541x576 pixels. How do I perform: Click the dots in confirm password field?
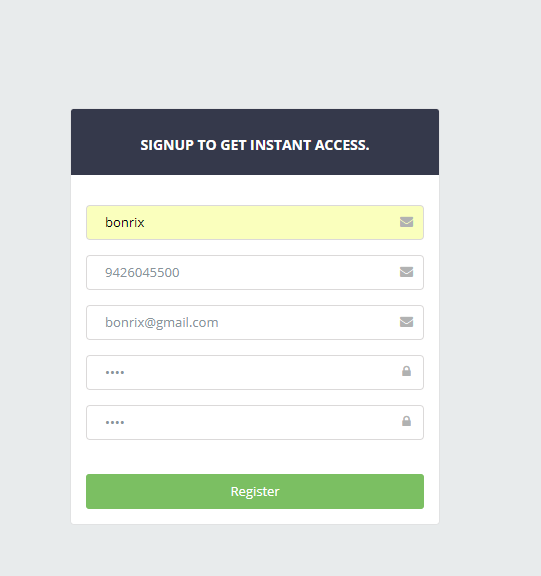[x=115, y=422]
